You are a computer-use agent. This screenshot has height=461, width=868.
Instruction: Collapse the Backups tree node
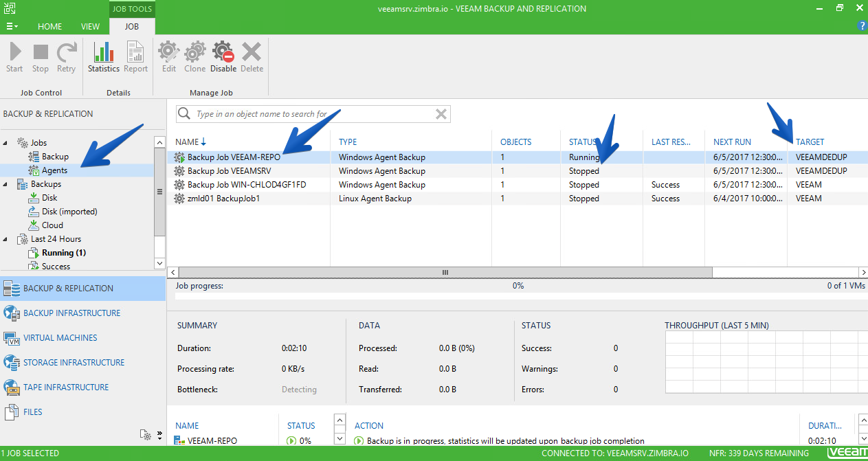(6, 184)
